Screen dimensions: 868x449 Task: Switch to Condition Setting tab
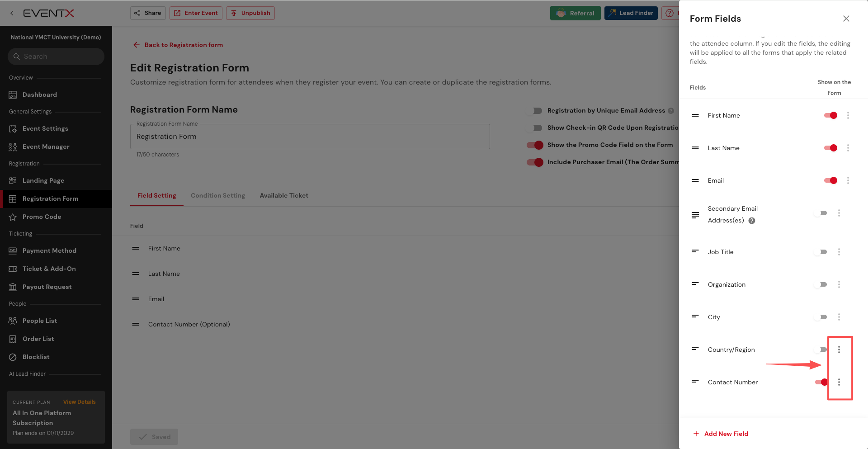pyautogui.click(x=217, y=195)
